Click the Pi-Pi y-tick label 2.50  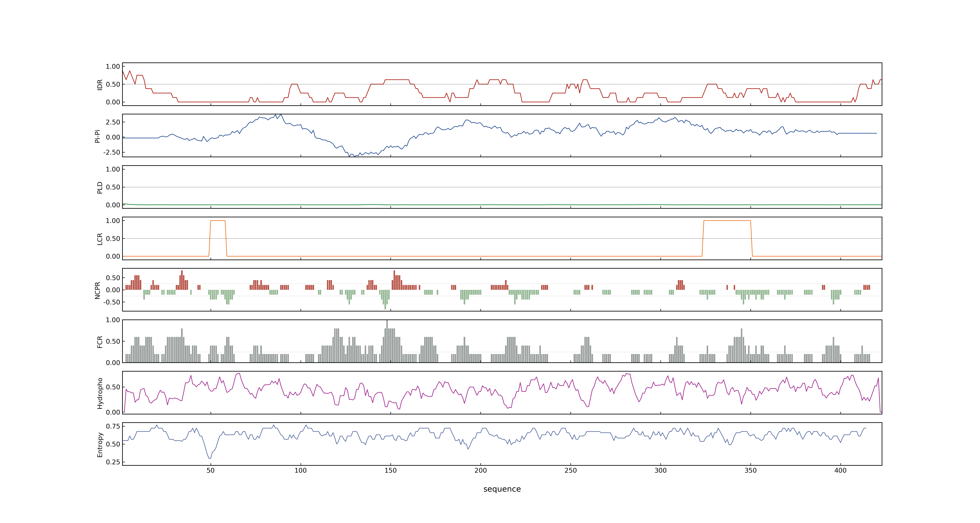pos(113,122)
